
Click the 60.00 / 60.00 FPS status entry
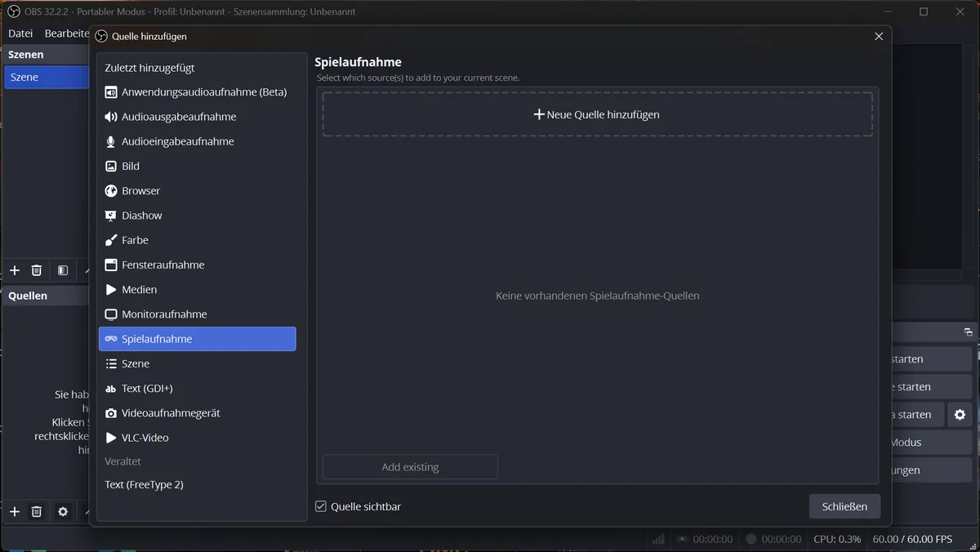[912, 539]
